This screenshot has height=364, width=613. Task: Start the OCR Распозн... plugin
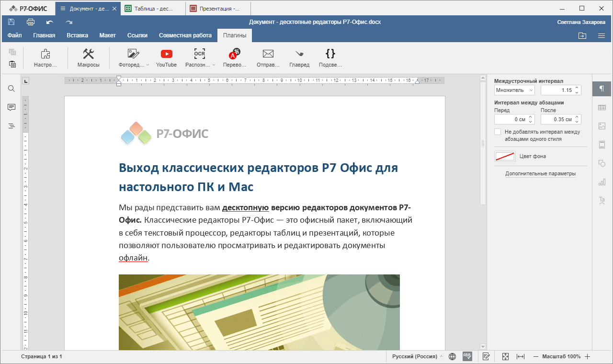[x=198, y=58]
